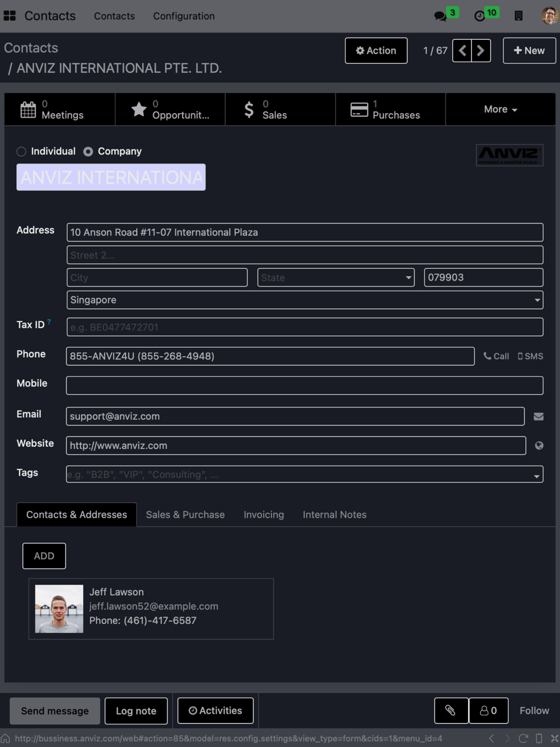The height and width of the screenshot is (747, 560).
Task: Switch to Invoicing tab
Action: 264,515
